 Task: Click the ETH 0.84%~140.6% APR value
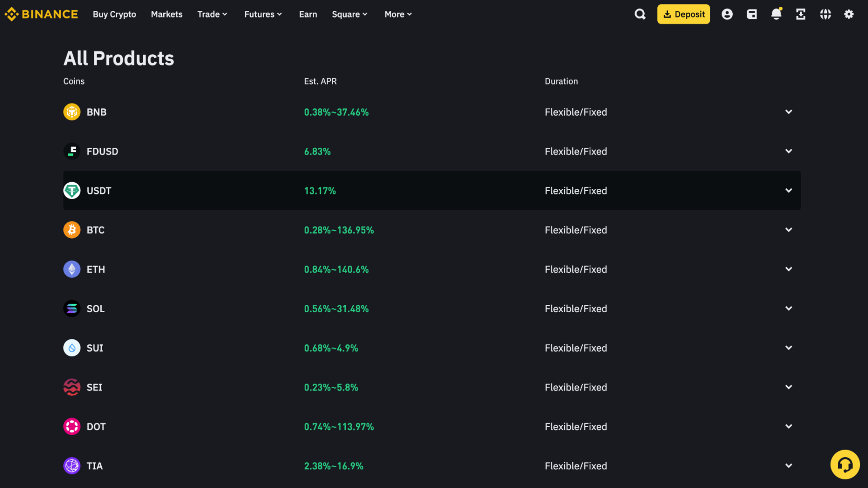pos(336,269)
